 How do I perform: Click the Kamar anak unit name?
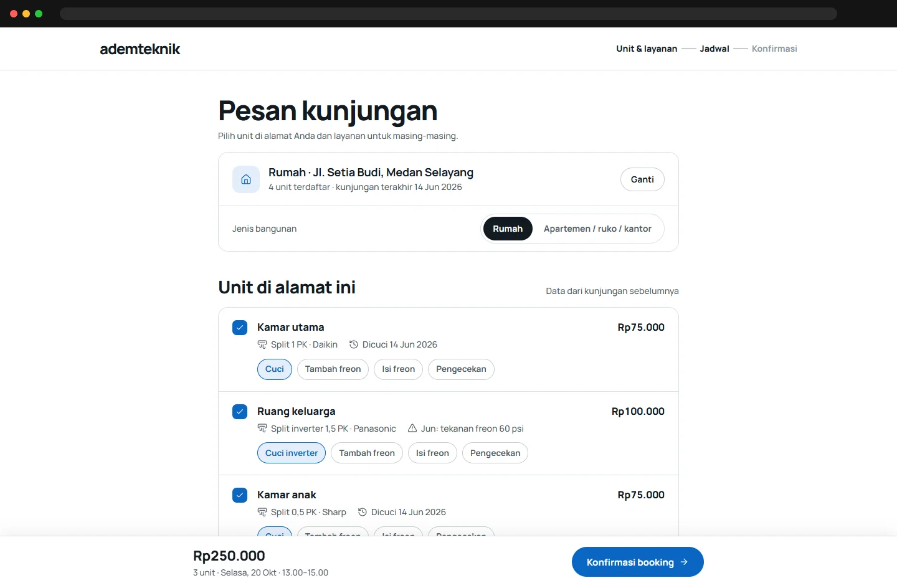click(x=287, y=495)
